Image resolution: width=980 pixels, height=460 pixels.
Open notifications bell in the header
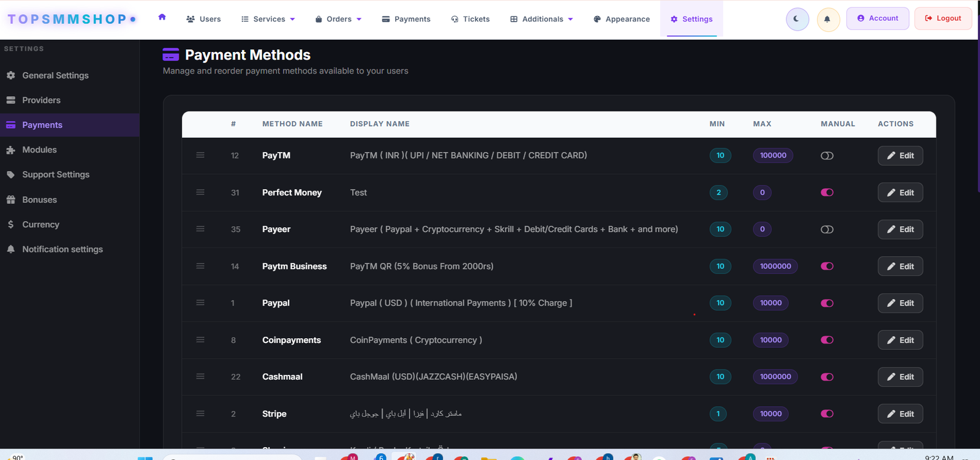click(827, 19)
